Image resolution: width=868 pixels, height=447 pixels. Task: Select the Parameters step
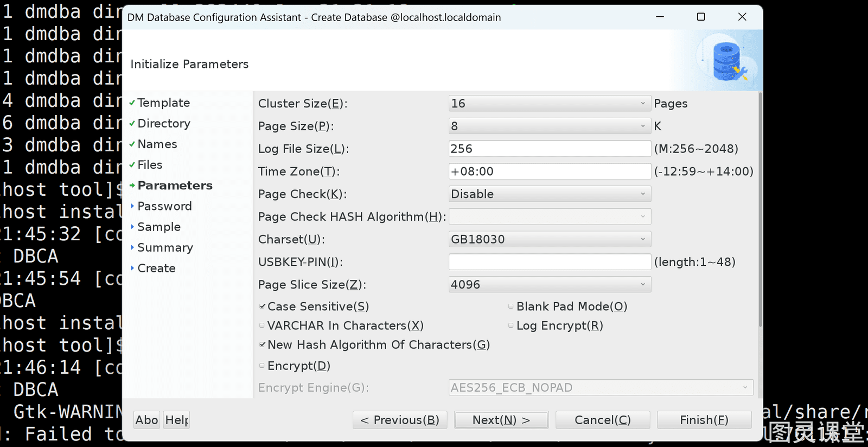pos(175,186)
